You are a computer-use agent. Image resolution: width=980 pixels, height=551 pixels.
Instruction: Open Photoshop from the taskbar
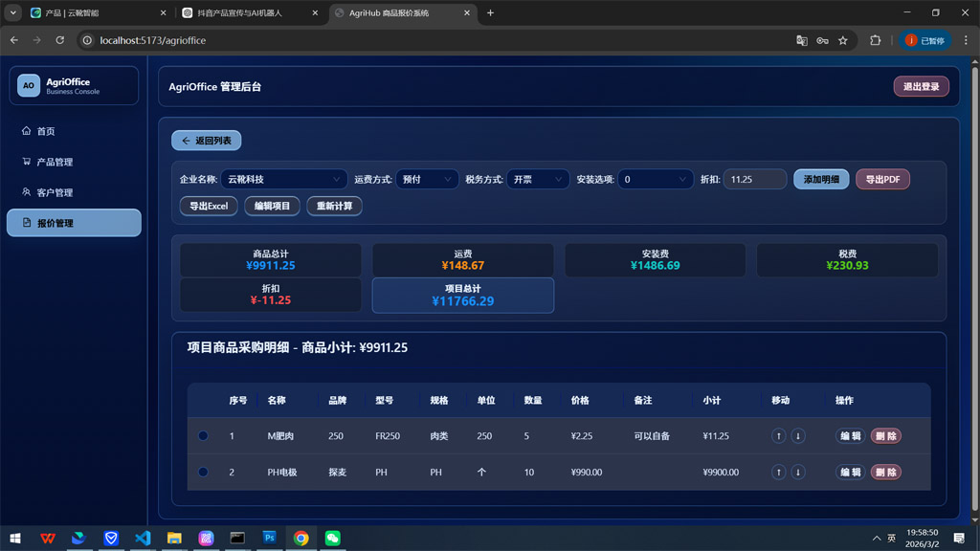click(269, 539)
